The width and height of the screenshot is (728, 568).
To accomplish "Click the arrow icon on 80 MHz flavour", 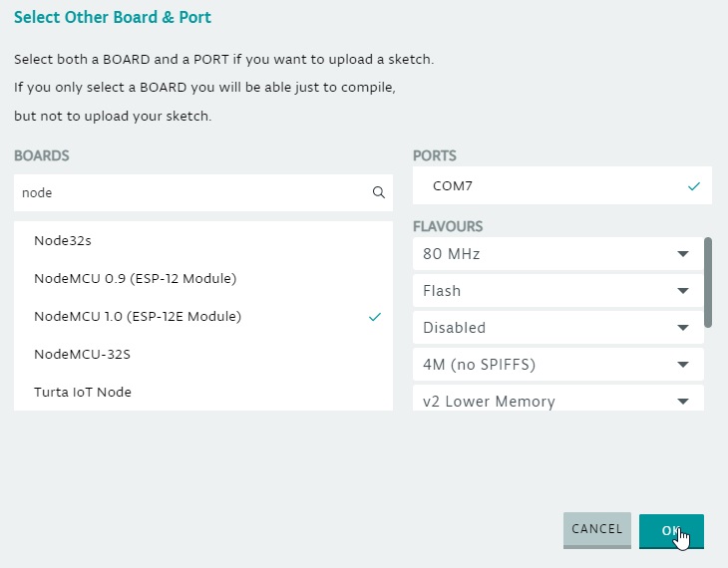I will coord(682,254).
